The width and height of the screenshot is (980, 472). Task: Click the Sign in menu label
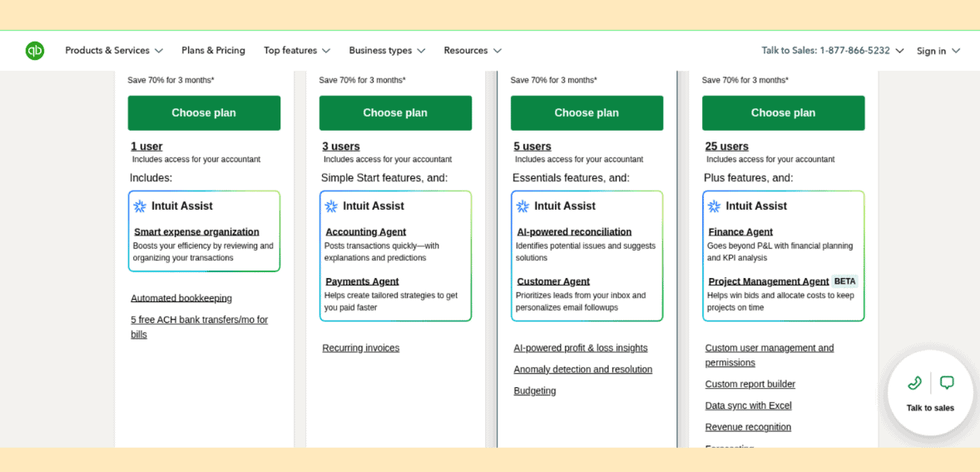931,52
